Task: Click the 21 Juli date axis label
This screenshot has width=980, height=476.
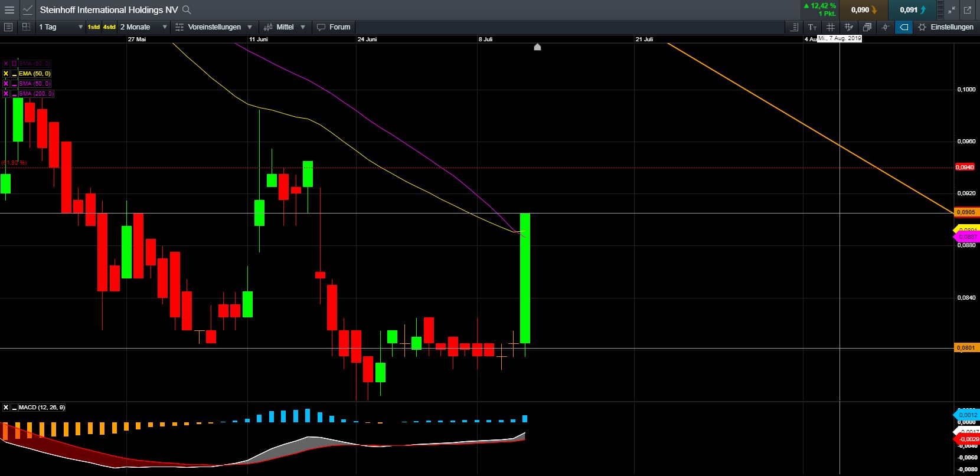Action: coord(644,40)
